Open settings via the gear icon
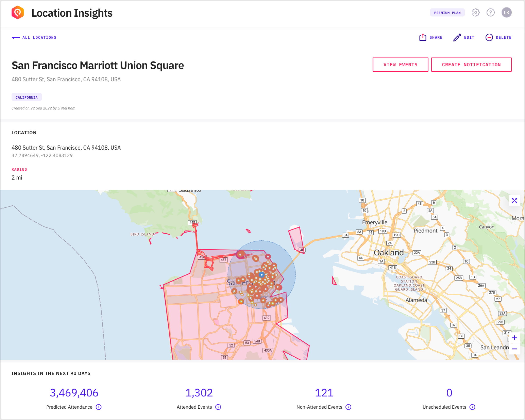This screenshot has width=525, height=420. 475,12
